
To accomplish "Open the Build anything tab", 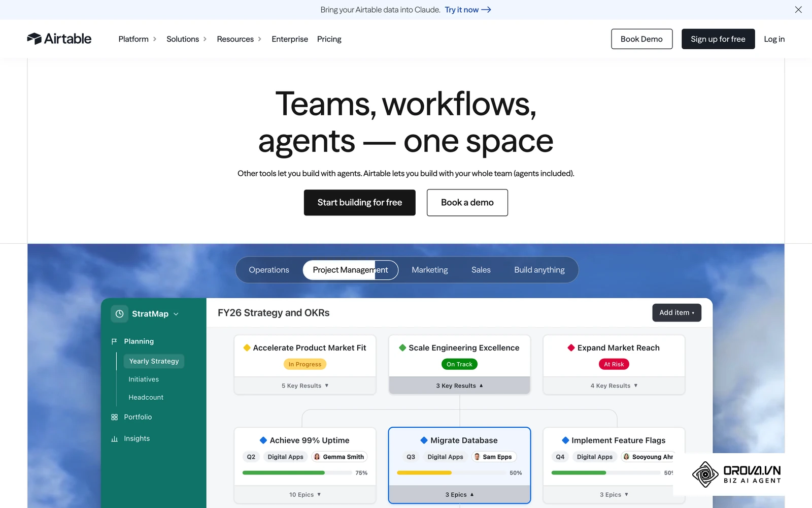I will [x=539, y=270].
